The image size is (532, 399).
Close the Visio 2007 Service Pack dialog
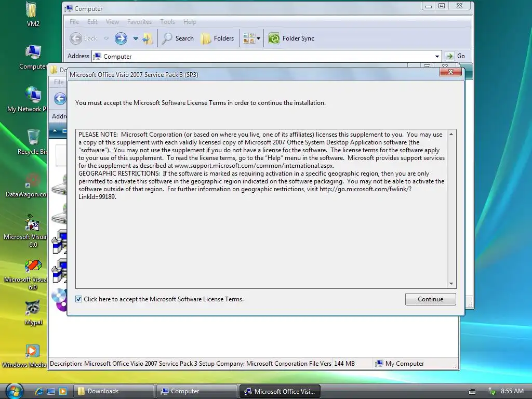(x=450, y=72)
